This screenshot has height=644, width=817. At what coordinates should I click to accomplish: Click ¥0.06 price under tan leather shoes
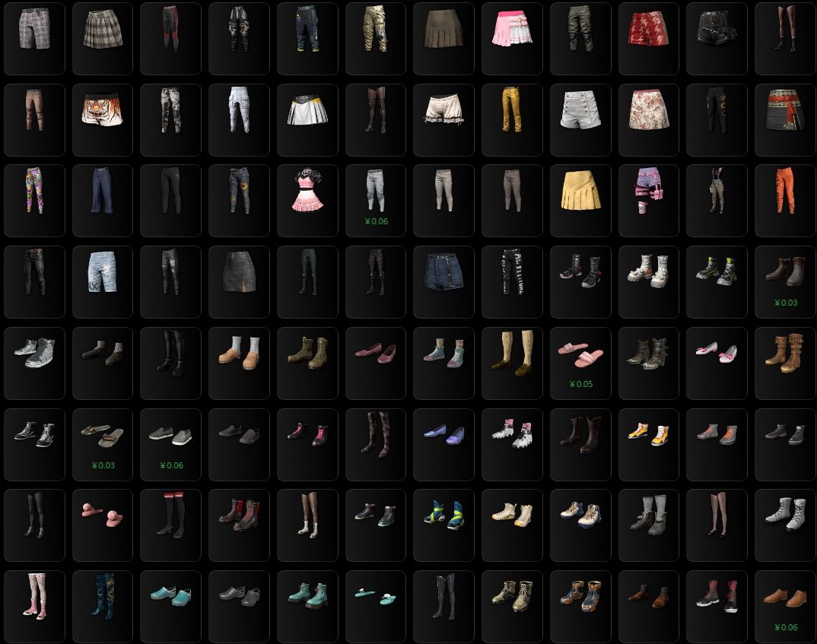click(x=786, y=627)
